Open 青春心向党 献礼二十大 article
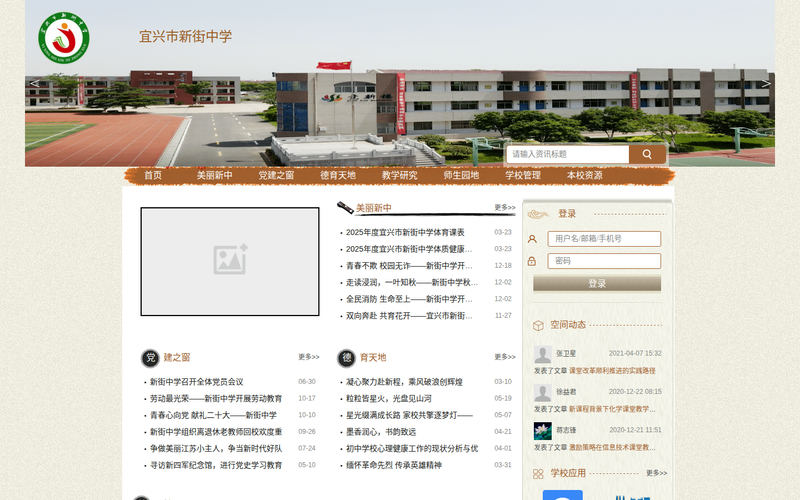800x500 pixels. click(213, 416)
